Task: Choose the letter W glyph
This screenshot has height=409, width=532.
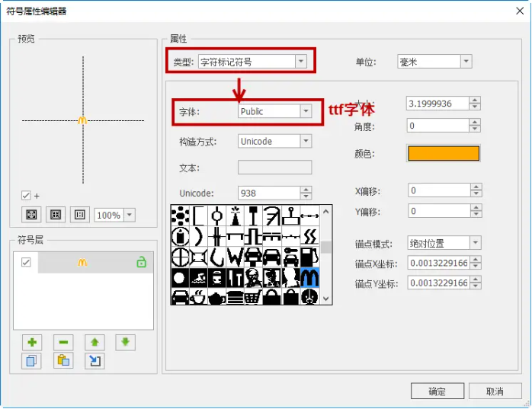Action: click(235, 257)
